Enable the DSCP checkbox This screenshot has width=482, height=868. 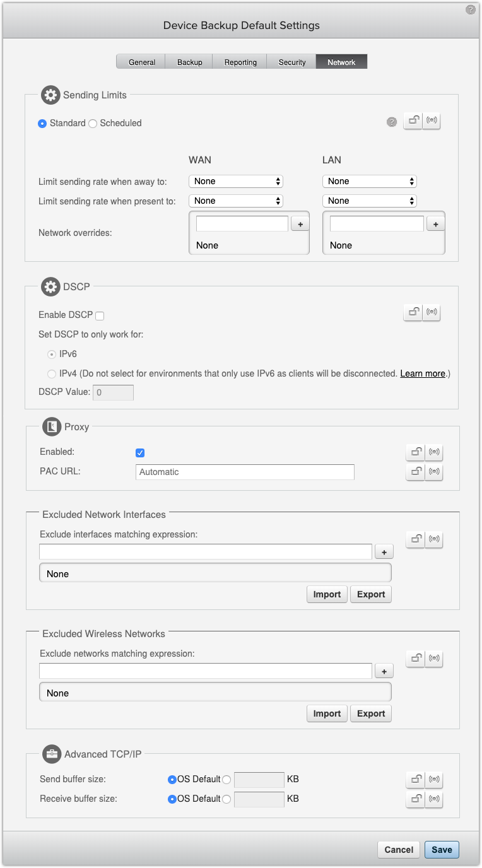99,315
